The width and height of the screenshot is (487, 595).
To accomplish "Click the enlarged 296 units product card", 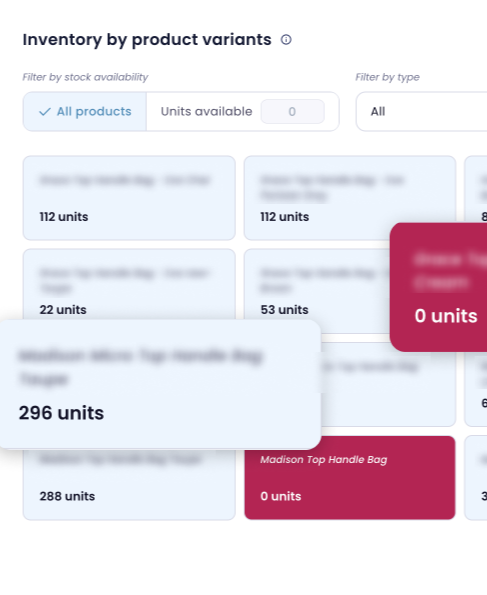I will tap(160, 384).
